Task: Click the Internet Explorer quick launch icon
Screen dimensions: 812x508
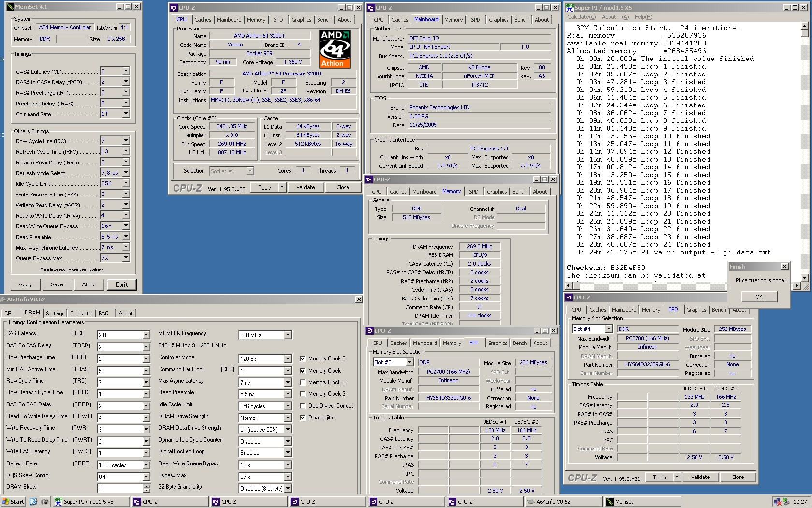Action: pyautogui.click(x=33, y=502)
